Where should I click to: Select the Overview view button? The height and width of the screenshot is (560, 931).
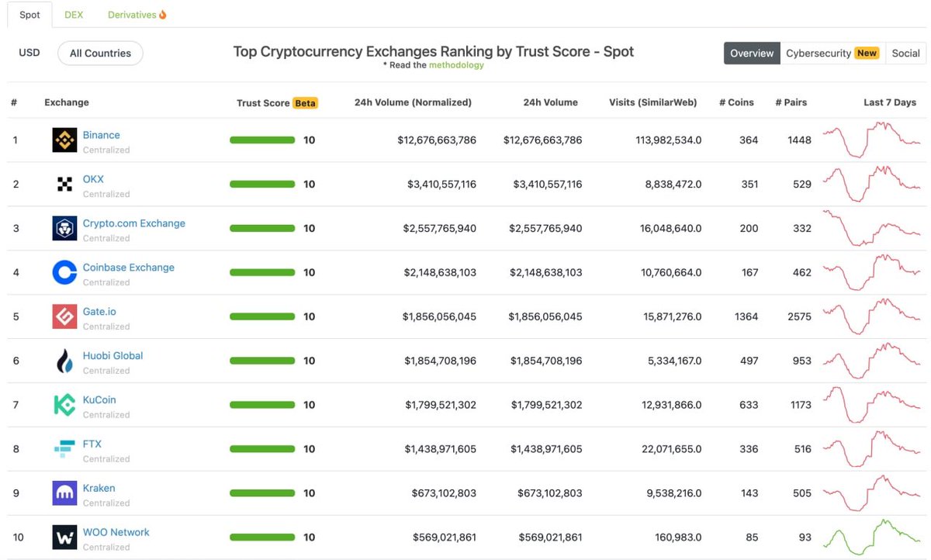point(752,54)
